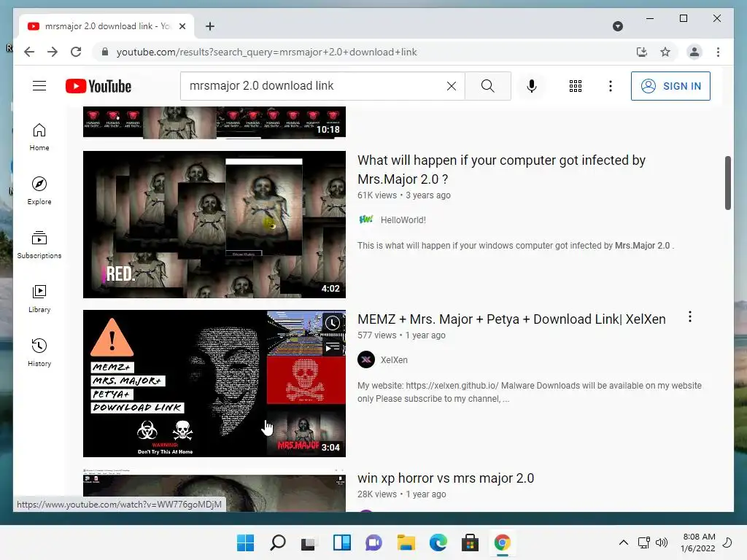Clear the search query with X

451,86
